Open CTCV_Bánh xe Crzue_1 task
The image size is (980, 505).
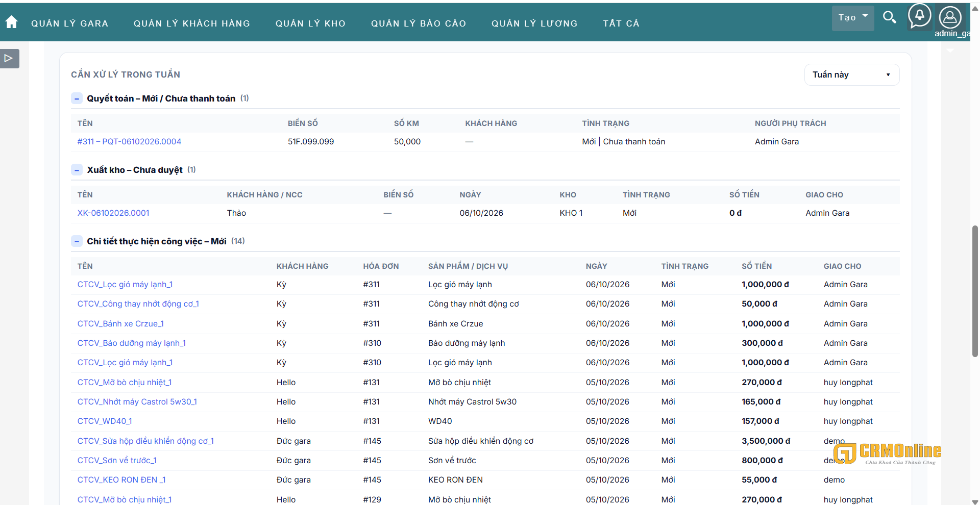pos(120,324)
